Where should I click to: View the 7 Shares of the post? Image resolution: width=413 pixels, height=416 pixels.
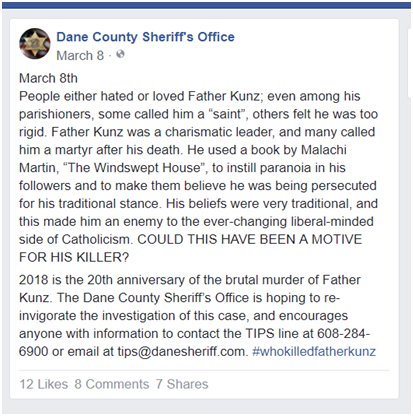pos(182,384)
